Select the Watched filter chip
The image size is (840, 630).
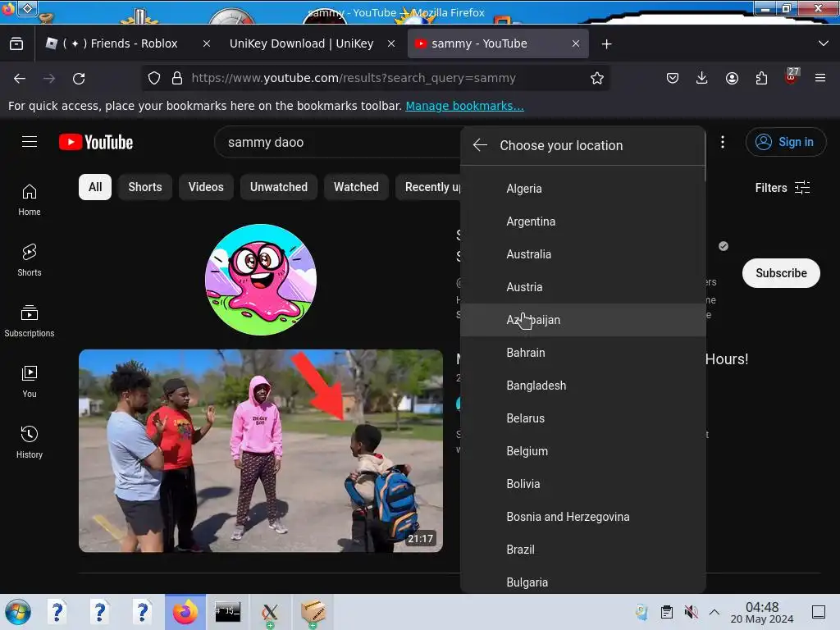click(x=356, y=187)
